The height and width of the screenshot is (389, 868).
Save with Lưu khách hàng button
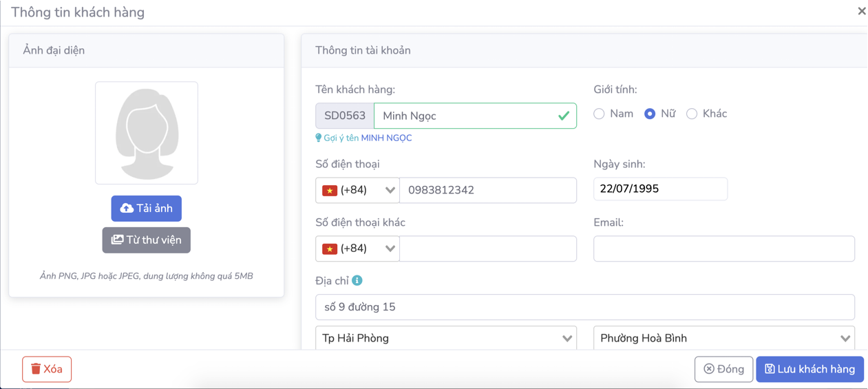pyautogui.click(x=809, y=369)
